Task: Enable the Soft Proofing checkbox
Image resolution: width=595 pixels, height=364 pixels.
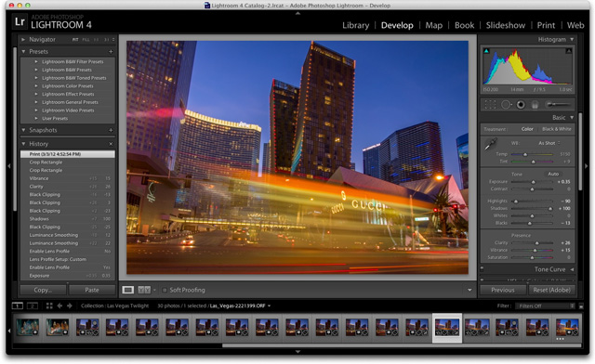Action: tap(165, 290)
